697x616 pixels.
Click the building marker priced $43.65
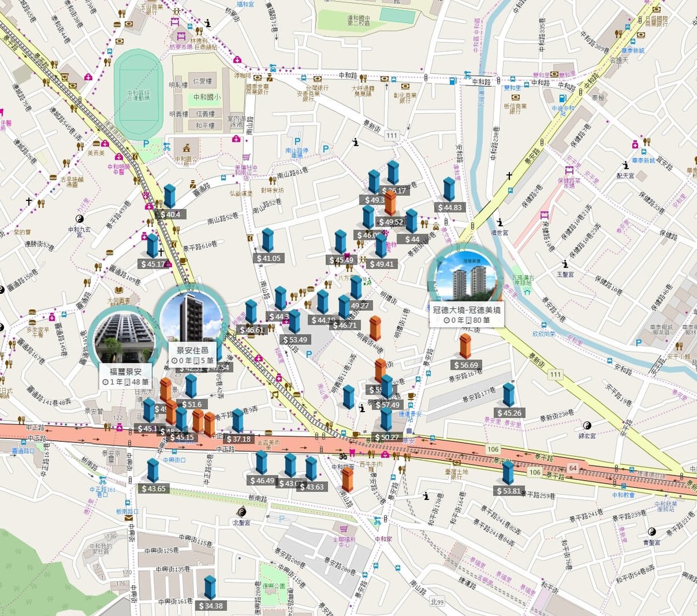(153, 471)
